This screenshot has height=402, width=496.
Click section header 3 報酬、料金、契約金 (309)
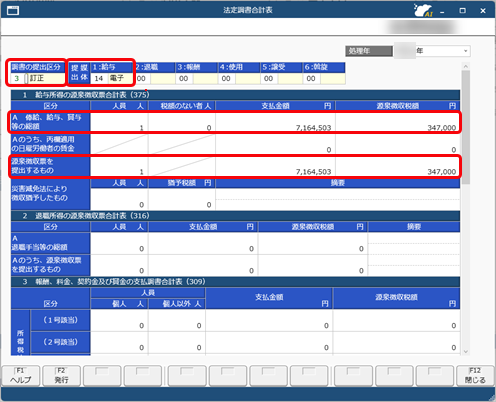pos(235,282)
